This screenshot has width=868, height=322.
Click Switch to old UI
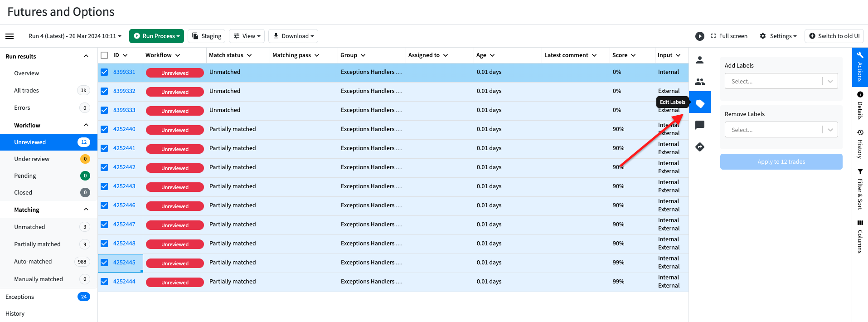(x=834, y=36)
